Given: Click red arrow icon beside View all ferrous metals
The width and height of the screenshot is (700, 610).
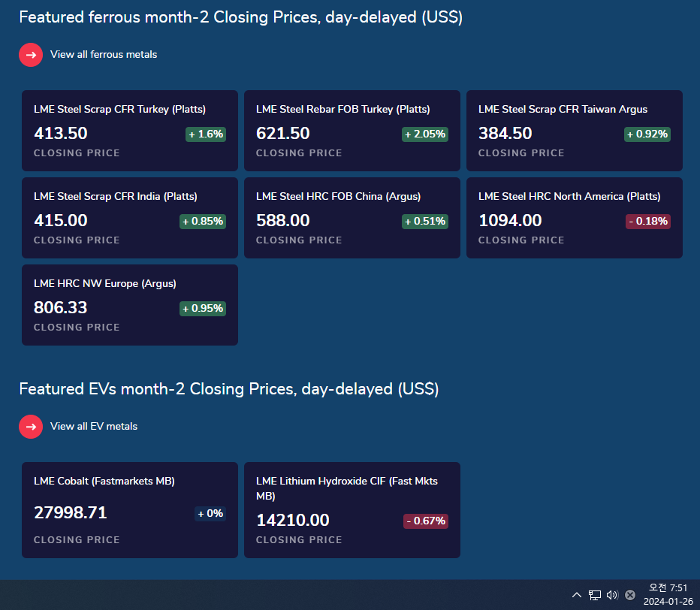Looking at the screenshot, I should 31,55.
